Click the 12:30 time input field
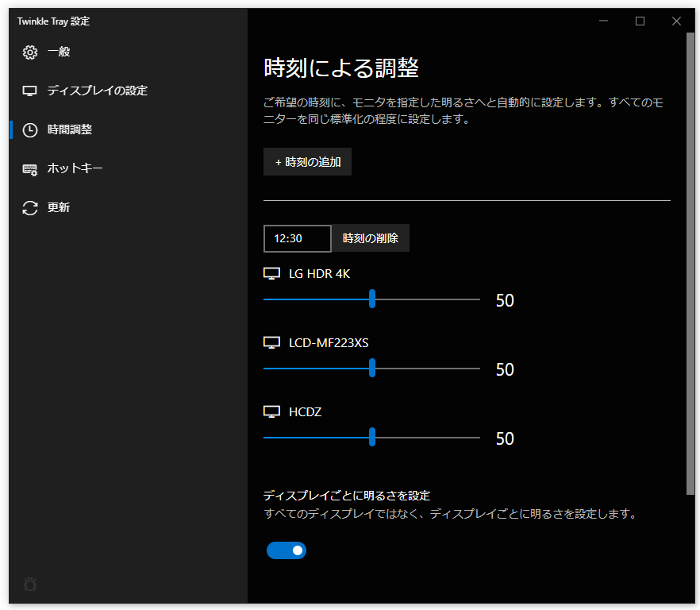Viewport: 700px width, 610px height. click(x=298, y=238)
